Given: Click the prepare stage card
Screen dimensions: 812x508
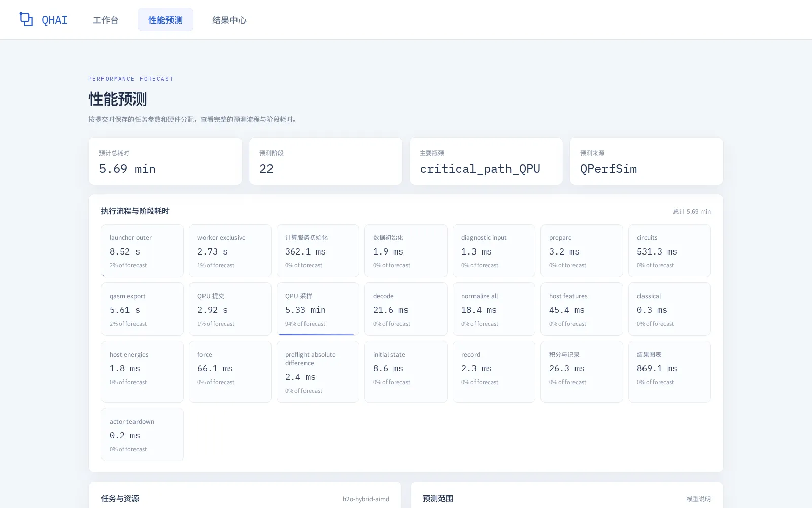Looking at the screenshot, I should (582, 250).
